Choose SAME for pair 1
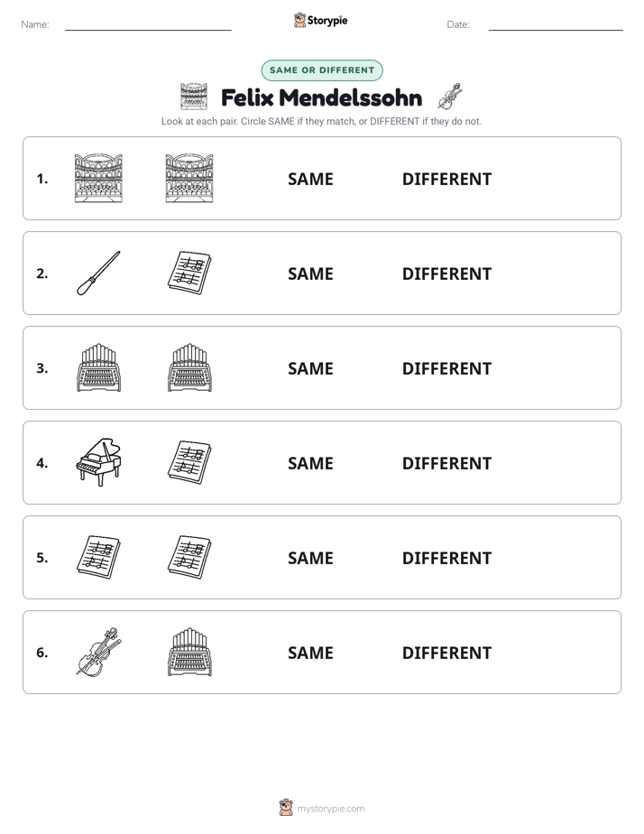The width and height of the screenshot is (644, 834). coord(310,179)
